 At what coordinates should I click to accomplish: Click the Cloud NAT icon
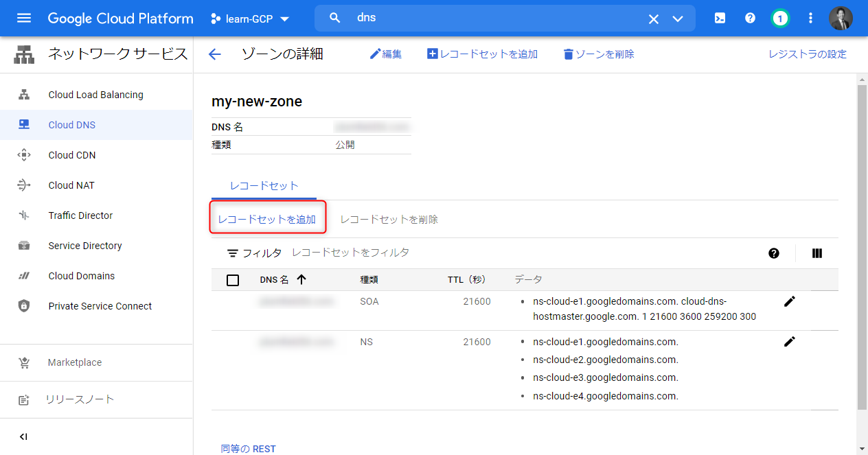click(x=24, y=185)
